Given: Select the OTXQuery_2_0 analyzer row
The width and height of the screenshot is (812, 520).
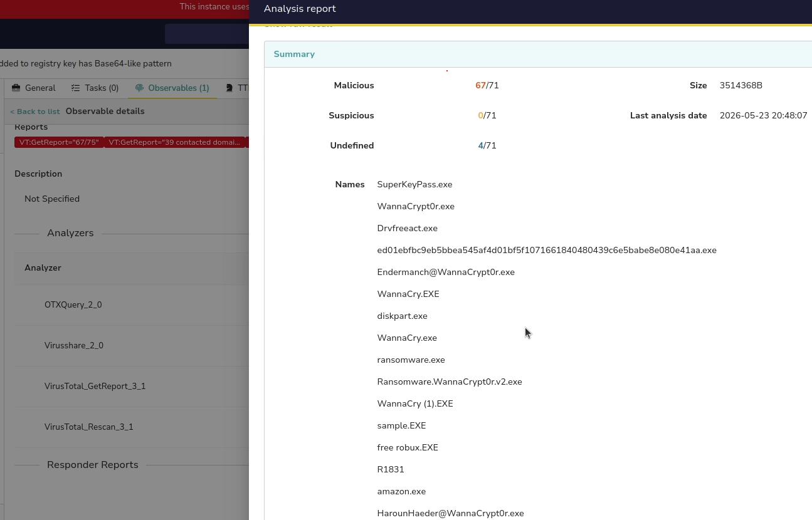Looking at the screenshot, I should tap(132, 304).
